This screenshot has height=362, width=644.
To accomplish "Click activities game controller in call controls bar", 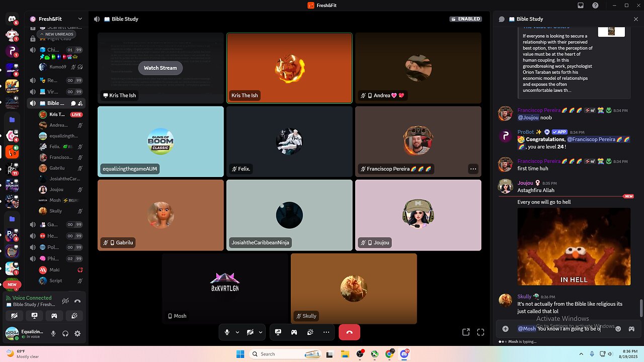I will coord(294,332).
